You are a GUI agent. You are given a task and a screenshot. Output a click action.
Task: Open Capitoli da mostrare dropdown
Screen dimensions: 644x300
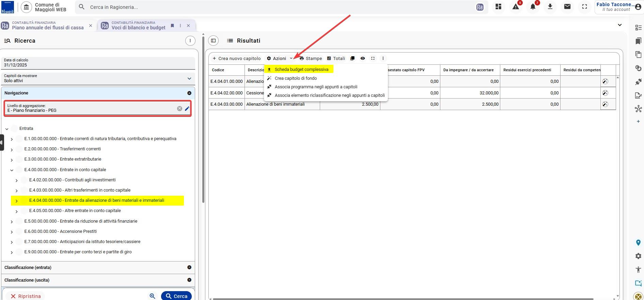(98, 78)
